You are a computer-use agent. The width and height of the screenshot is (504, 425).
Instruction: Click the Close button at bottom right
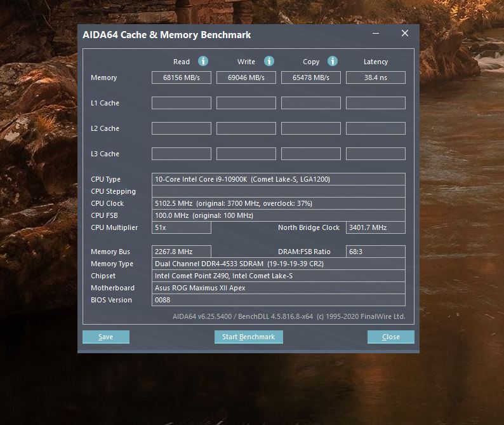[390, 337]
